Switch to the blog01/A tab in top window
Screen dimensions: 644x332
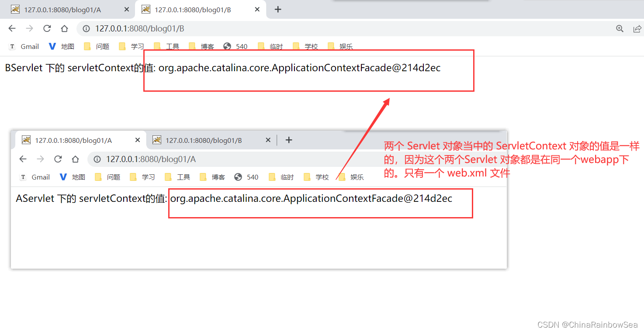tap(69, 10)
